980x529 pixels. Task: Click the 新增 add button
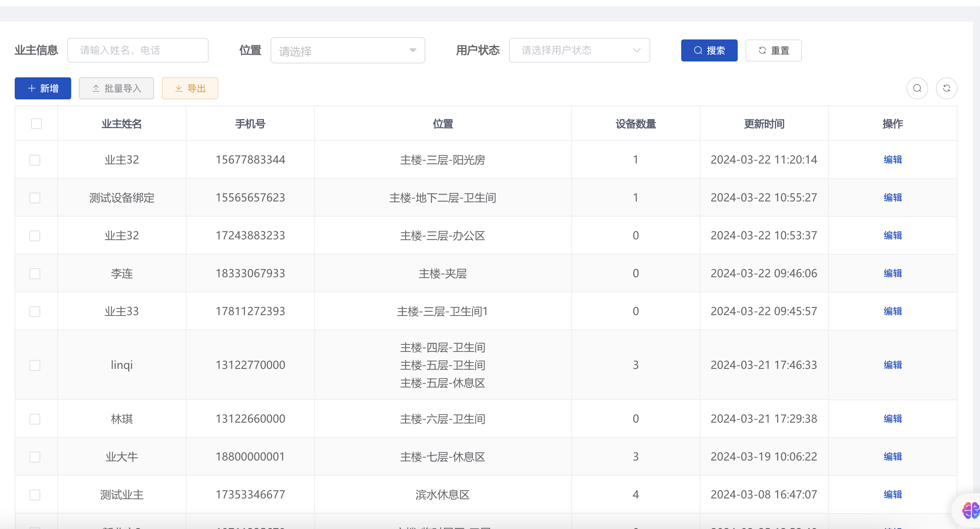(43, 89)
